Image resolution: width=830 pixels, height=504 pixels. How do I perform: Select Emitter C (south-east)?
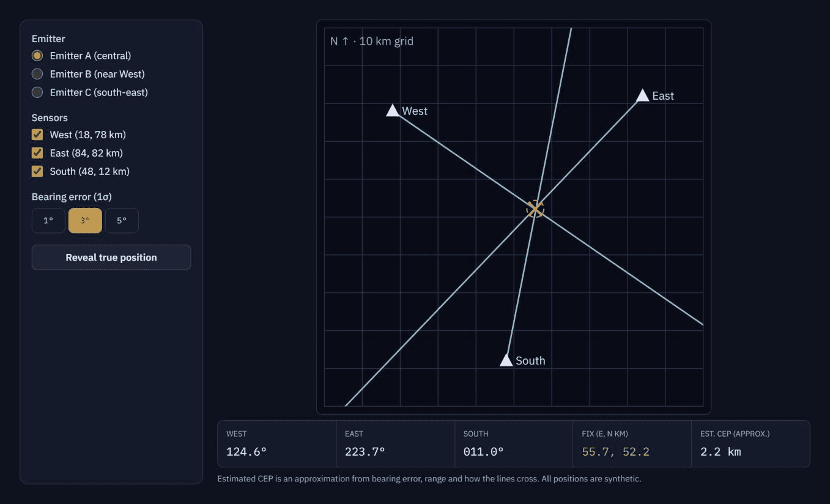(x=37, y=92)
